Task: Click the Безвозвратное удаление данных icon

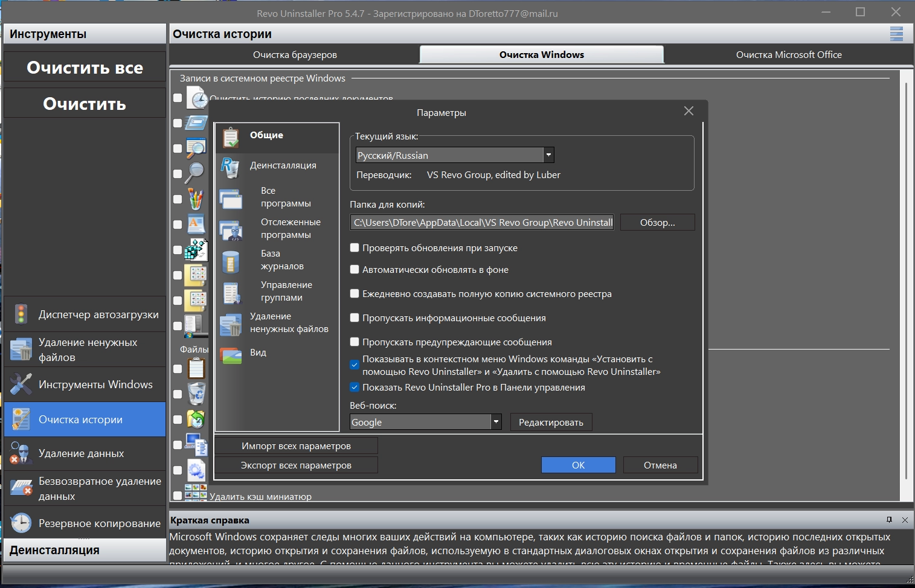Action: pyautogui.click(x=21, y=488)
